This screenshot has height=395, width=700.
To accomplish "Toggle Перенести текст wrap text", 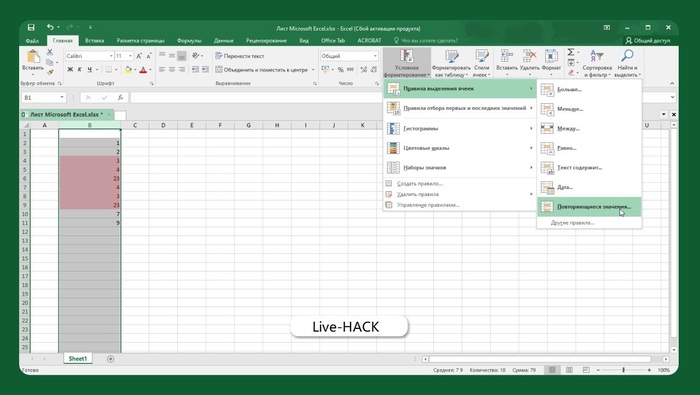I will pos(240,56).
